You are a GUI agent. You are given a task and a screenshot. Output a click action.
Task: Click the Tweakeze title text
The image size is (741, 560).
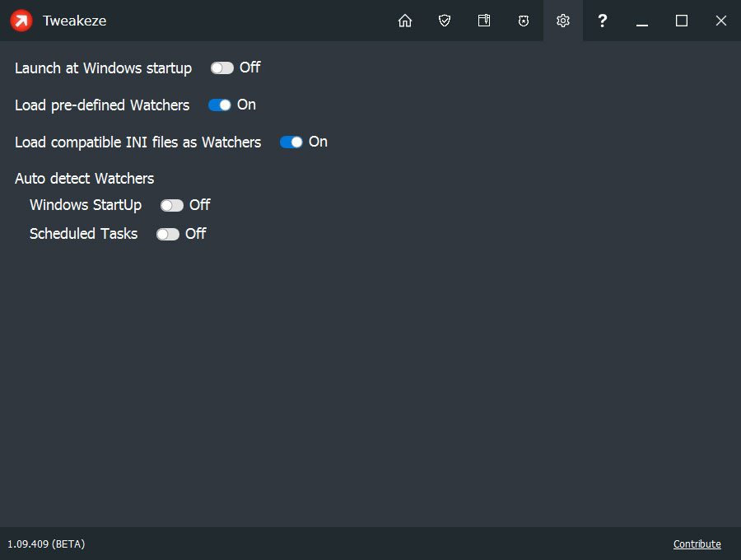click(x=74, y=21)
